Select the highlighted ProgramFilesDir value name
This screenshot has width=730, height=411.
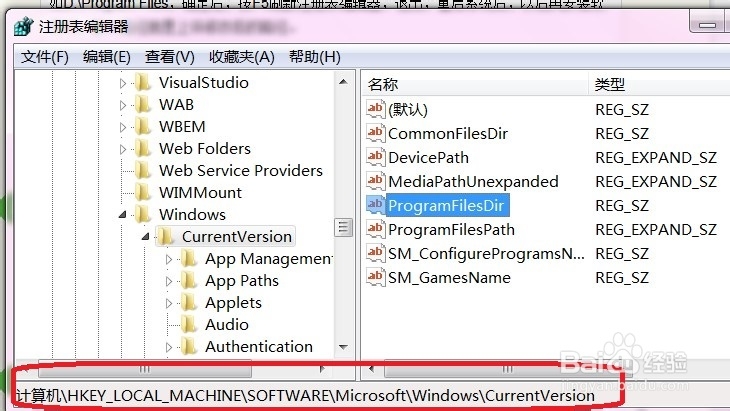tap(446, 205)
